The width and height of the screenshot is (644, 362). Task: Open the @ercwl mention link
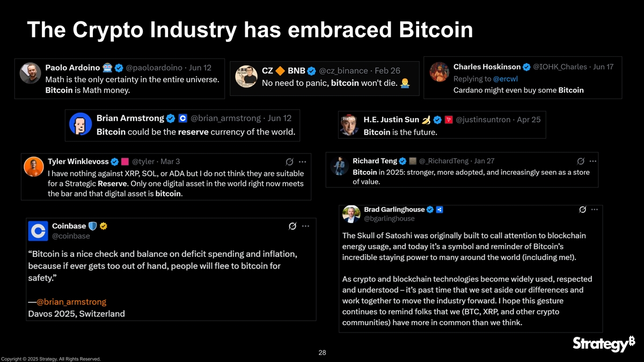tap(505, 79)
